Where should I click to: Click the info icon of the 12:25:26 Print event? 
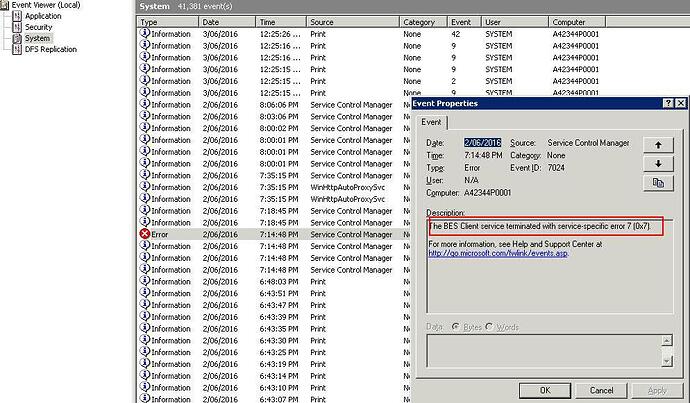pos(145,33)
